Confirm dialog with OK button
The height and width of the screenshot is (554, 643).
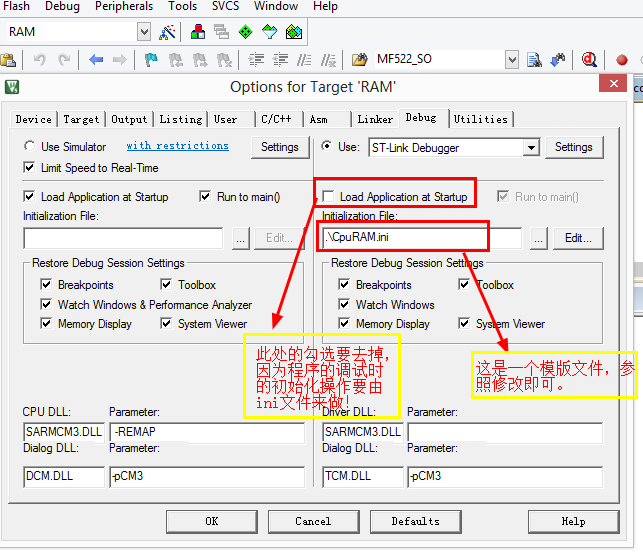click(x=212, y=522)
